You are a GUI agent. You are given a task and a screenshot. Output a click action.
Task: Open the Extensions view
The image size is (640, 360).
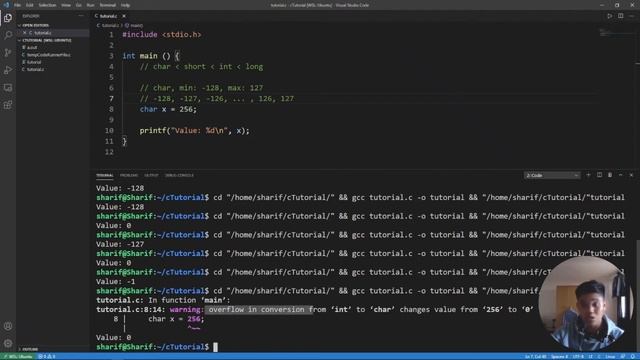(8, 105)
